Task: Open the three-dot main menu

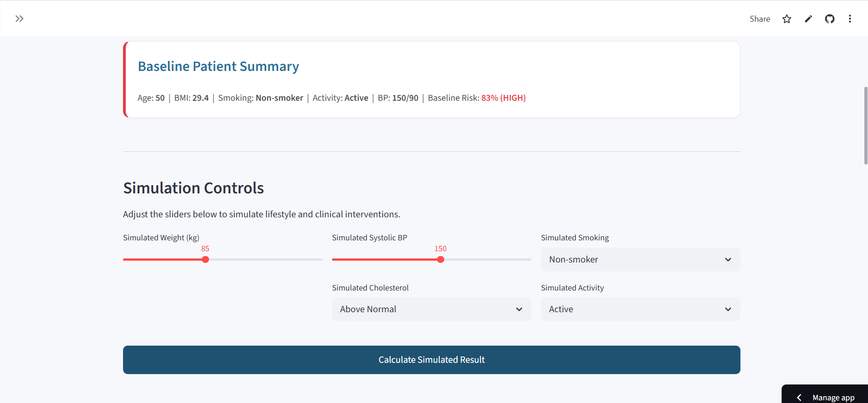Action: click(850, 19)
